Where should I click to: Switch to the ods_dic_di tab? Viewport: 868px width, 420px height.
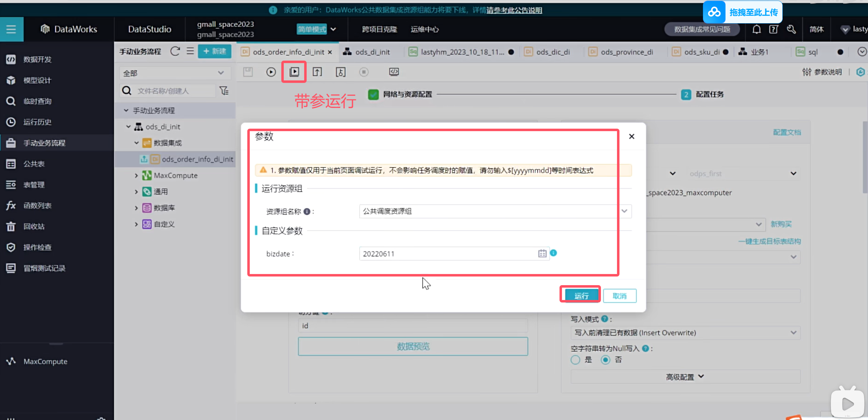[553, 52]
